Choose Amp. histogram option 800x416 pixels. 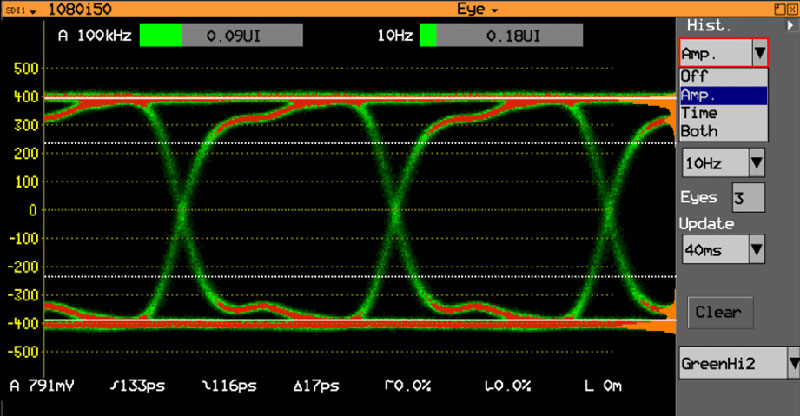coord(723,95)
